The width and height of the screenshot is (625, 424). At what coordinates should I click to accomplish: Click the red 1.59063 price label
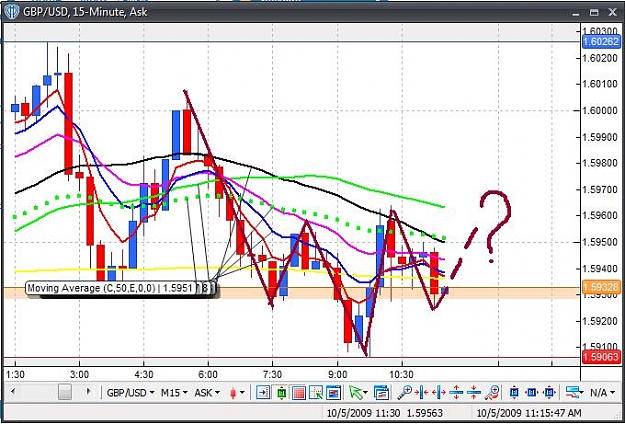[601, 357]
